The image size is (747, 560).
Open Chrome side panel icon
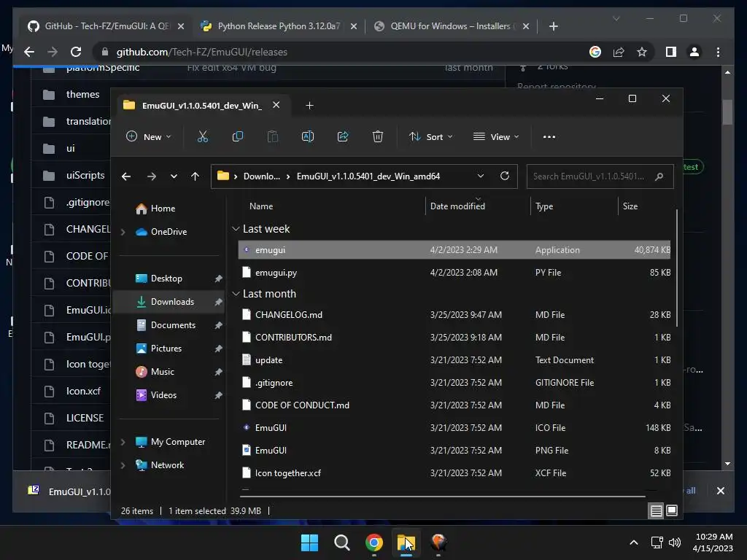pyautogui.click(x=671, y=52)
